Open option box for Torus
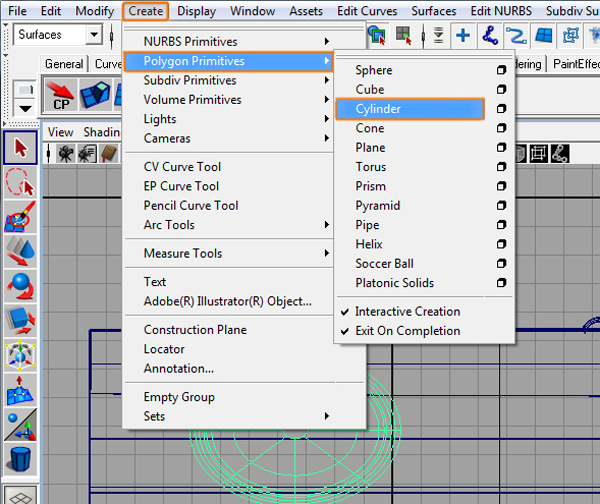This screenshot has width=600, height=504. (501, 167)
